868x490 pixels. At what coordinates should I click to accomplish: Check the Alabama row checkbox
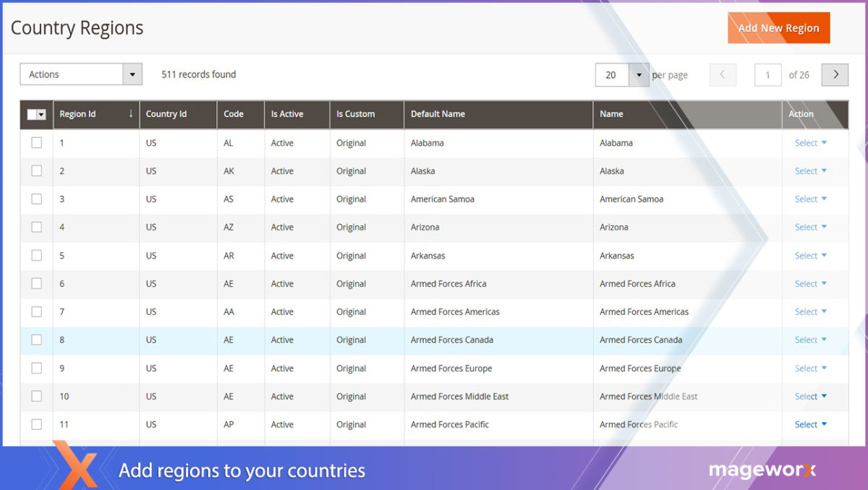pyautogui.click(x=37, y=142)
